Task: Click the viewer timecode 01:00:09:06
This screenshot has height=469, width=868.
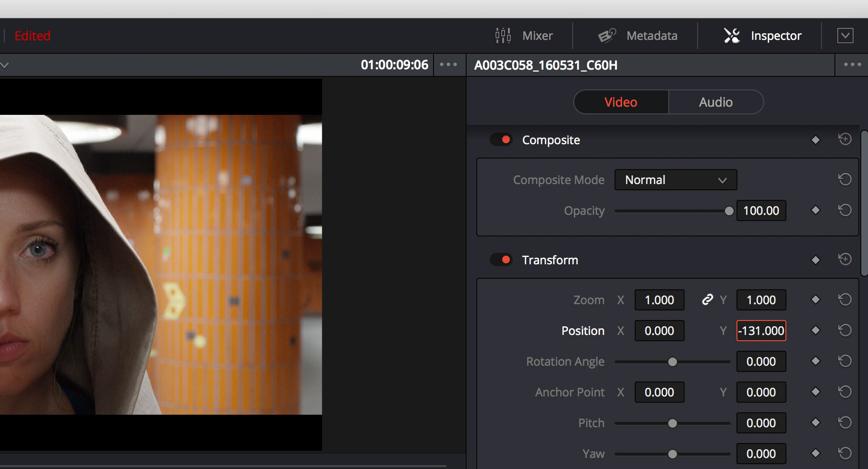Action: coord(394,65)
